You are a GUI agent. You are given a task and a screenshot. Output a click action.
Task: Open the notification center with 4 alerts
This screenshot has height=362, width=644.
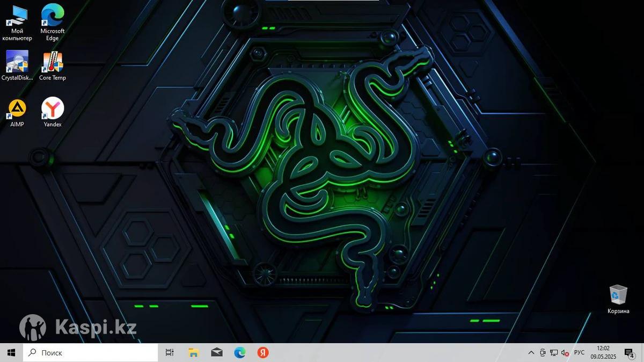[630, 353]
